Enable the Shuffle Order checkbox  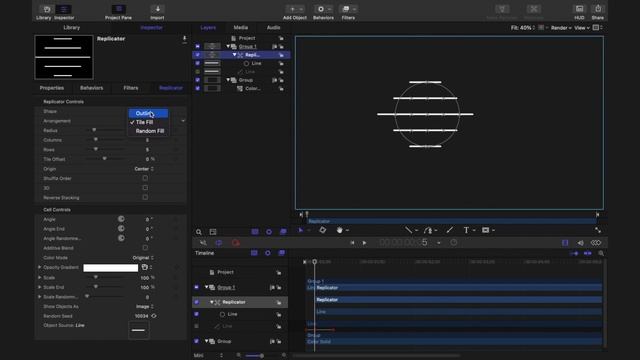[x=145, y=178]
